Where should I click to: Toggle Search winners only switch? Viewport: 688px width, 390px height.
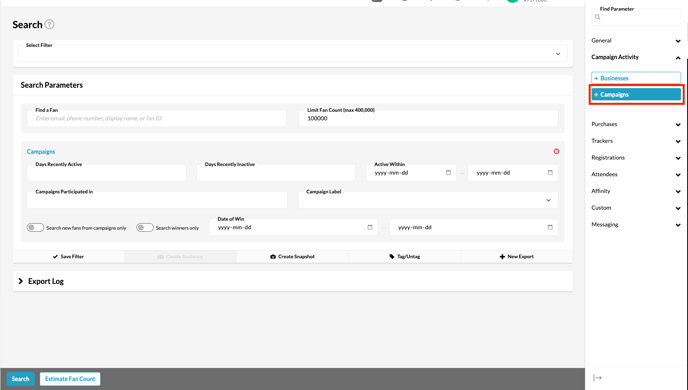coord(145,227)
